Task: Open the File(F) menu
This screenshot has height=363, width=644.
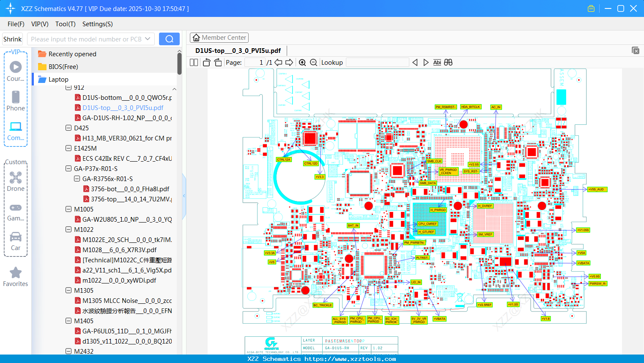Action: point(16,24)
